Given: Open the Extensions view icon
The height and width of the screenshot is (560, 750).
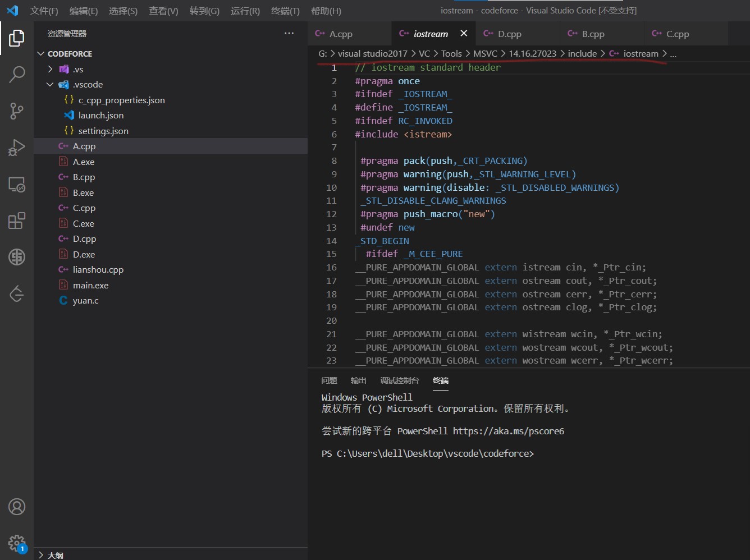Looking at the screenshot, I should point(17,221).
